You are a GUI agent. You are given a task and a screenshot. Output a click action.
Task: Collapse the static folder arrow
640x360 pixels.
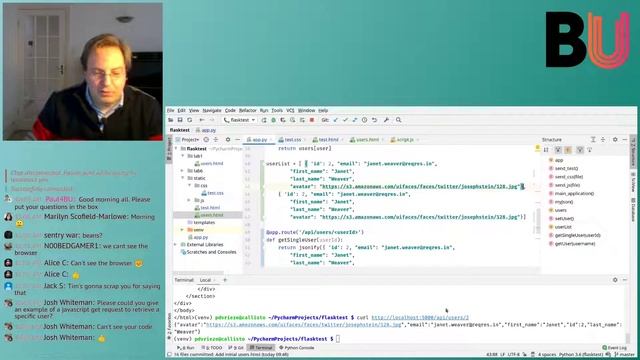point(183,178)
